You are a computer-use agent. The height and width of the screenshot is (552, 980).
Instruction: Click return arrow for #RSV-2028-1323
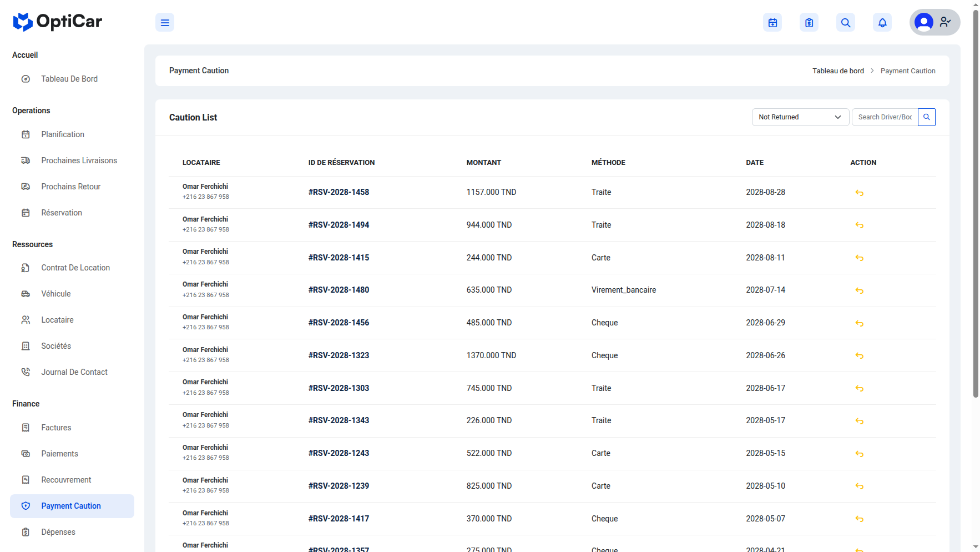point(860,355)
